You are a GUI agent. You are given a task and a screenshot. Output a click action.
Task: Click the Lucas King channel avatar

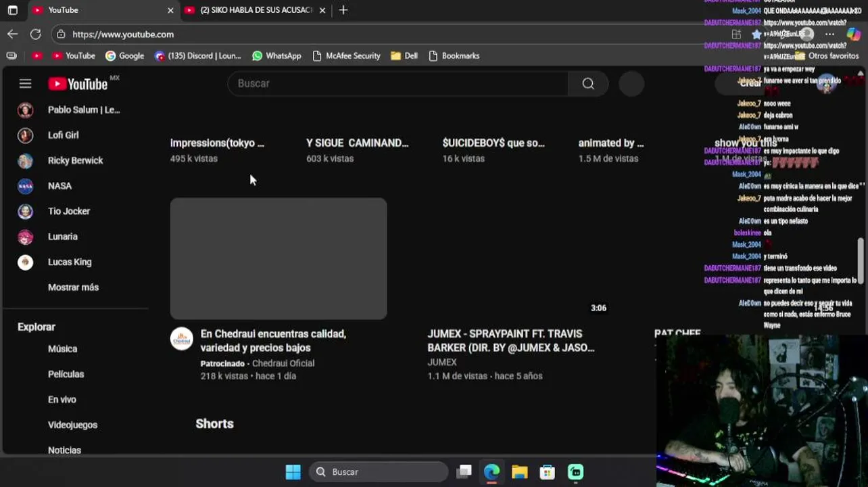[25, 262]
